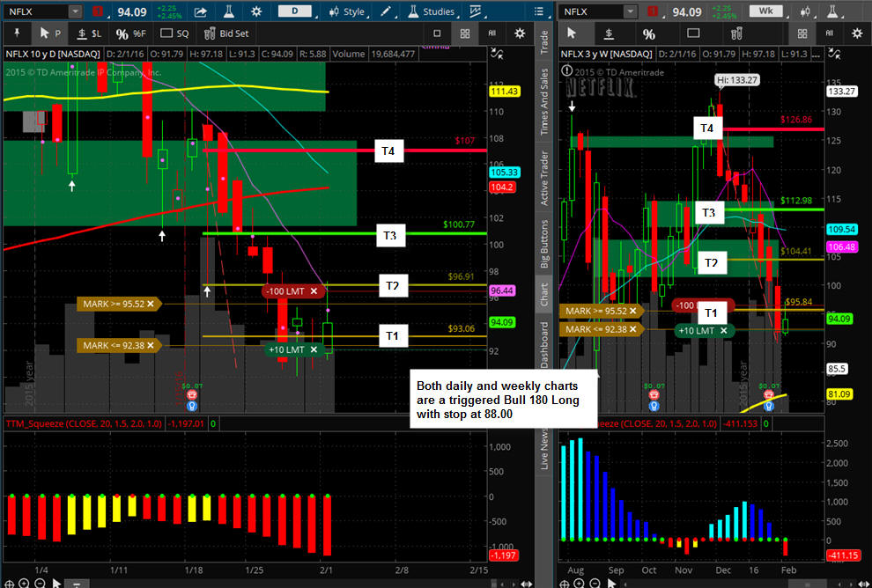Zoom in using the plus magnifier below weekly chart
This screenshot has width=872, height=588.
pyautogui.click(x=579, y=584)
